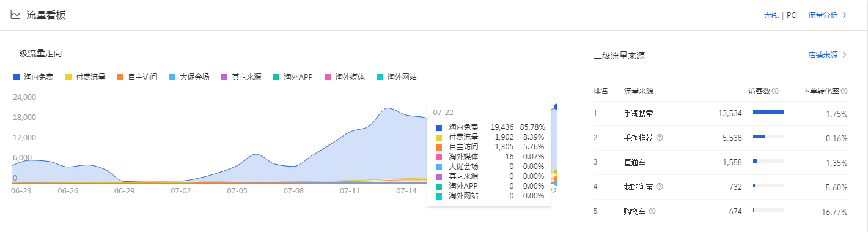
Task: Click 排名 column header
Action: pos(601,91)
